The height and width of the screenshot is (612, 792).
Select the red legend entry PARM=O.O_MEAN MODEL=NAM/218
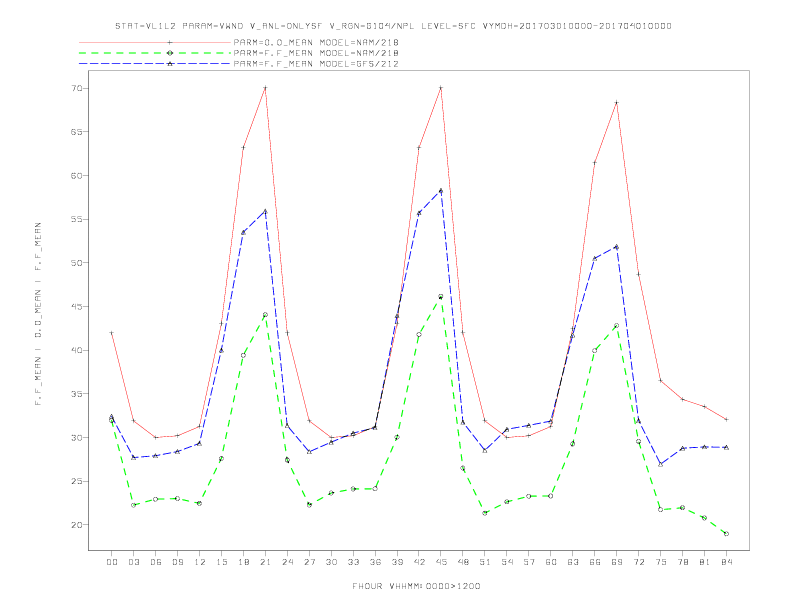click(316, 42)
